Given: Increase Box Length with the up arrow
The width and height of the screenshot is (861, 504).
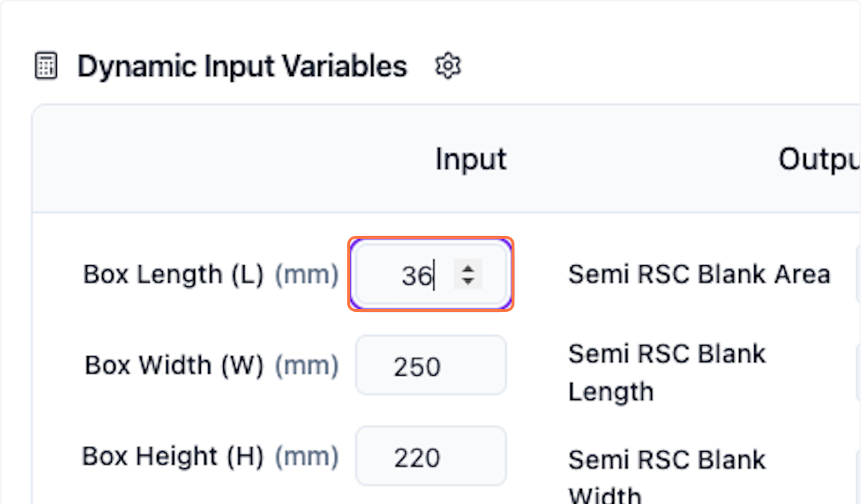Looking at the screenshot, I should [468, 268].
